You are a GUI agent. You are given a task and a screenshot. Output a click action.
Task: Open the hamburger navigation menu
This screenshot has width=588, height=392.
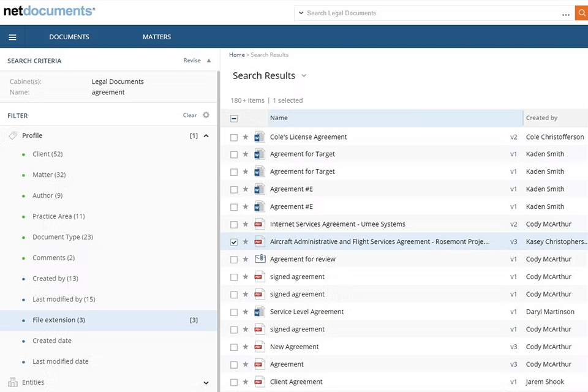pos(12,37)
